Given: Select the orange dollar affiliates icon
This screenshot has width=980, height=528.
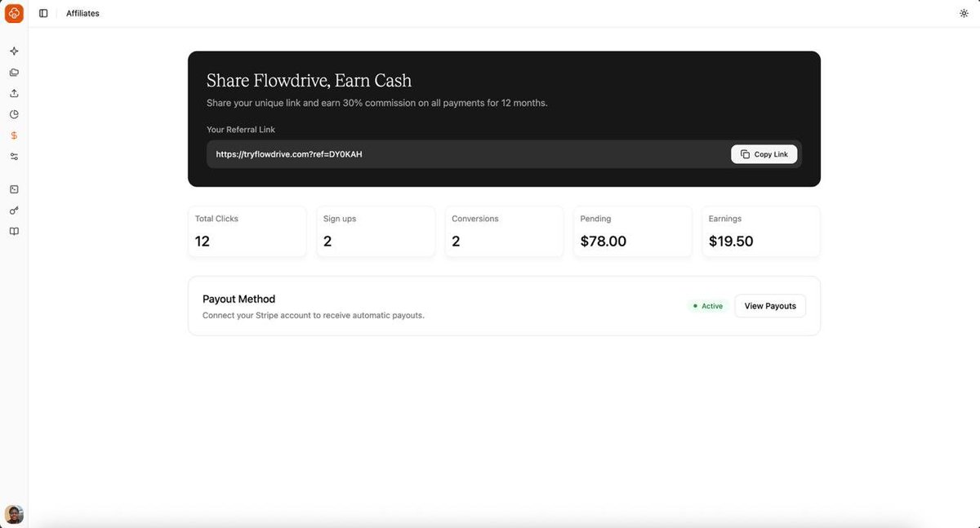Looking at the screenshot, I should pos(14,135).
